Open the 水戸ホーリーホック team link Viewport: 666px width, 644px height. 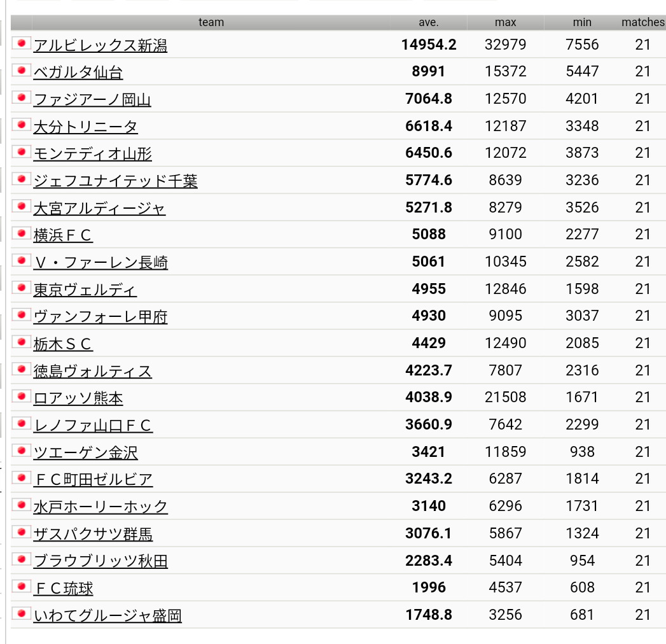point(101,507)
